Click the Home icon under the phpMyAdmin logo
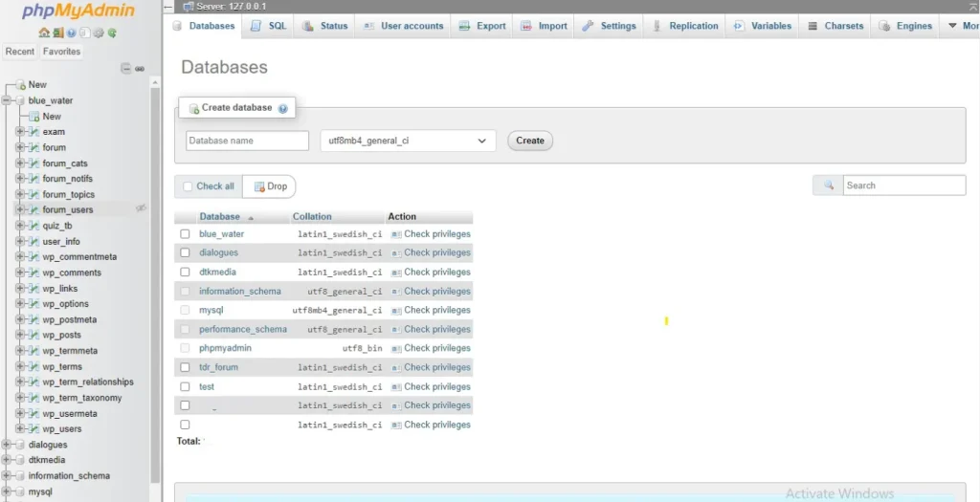The image size is (980, 502). (43, 33)
